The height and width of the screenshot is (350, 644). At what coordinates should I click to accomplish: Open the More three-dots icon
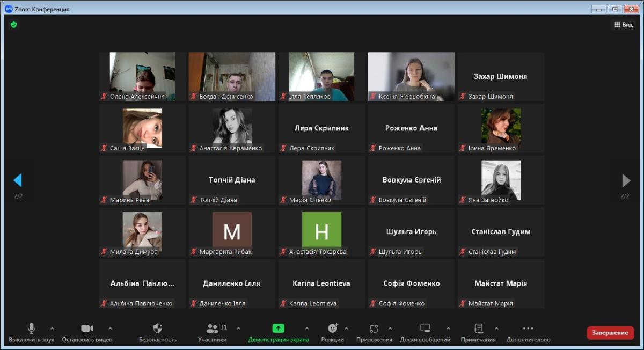click(x=528, y=328)
